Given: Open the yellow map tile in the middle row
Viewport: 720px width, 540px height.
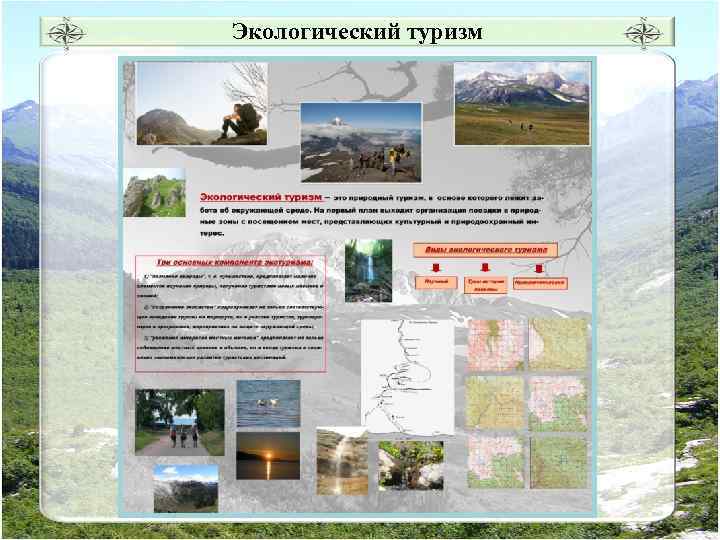Looking at the screenshot, I should (495, 402).
